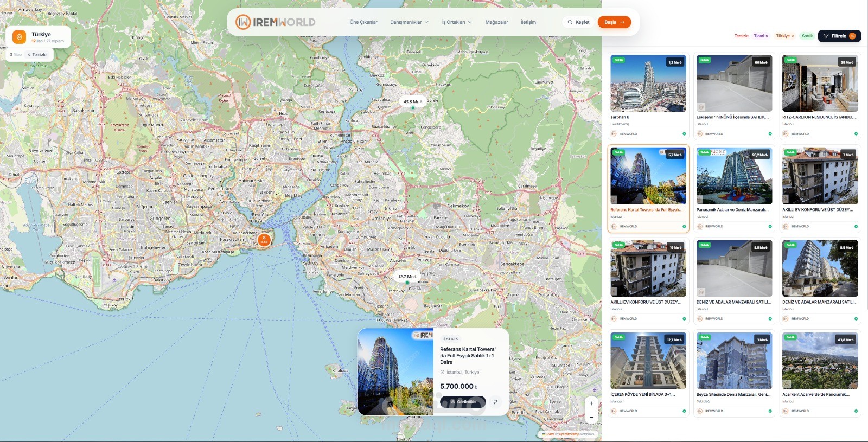Screen dimensions: 868x442
Task: Click the 3 Mn price tag on Beyza card
Action: coord(762,339)
